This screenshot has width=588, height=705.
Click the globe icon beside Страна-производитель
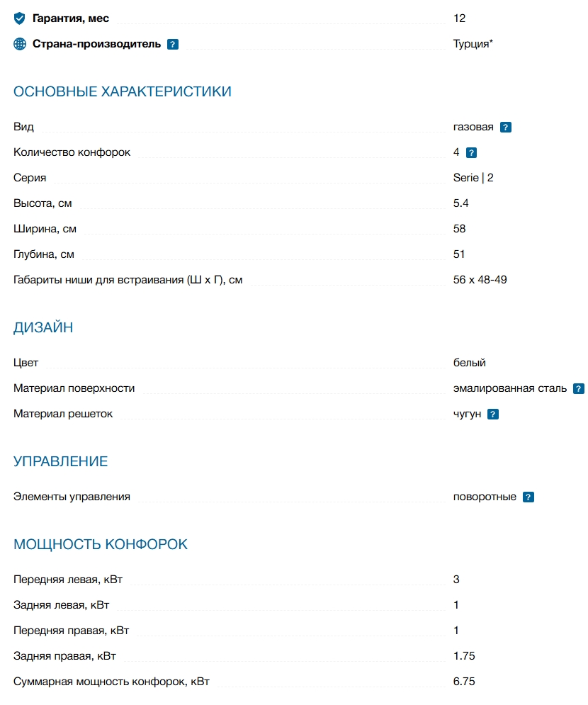pyautogui.click(x=20, y=44)
